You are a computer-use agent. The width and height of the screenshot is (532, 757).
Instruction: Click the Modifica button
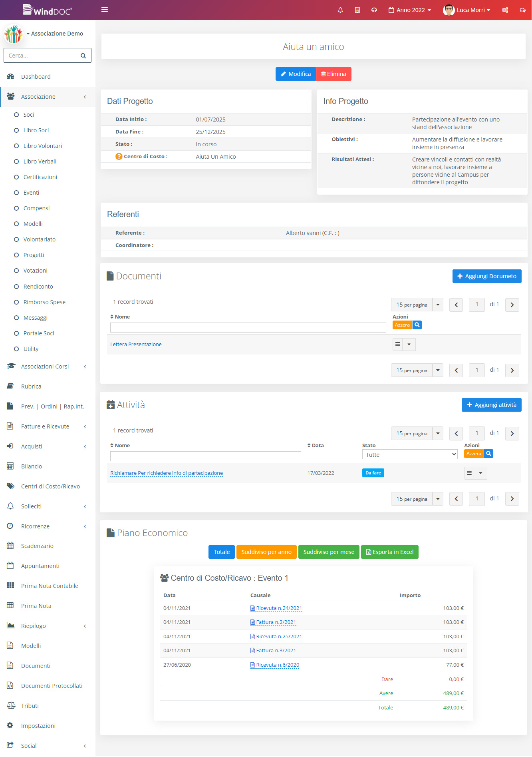point(296,74)
